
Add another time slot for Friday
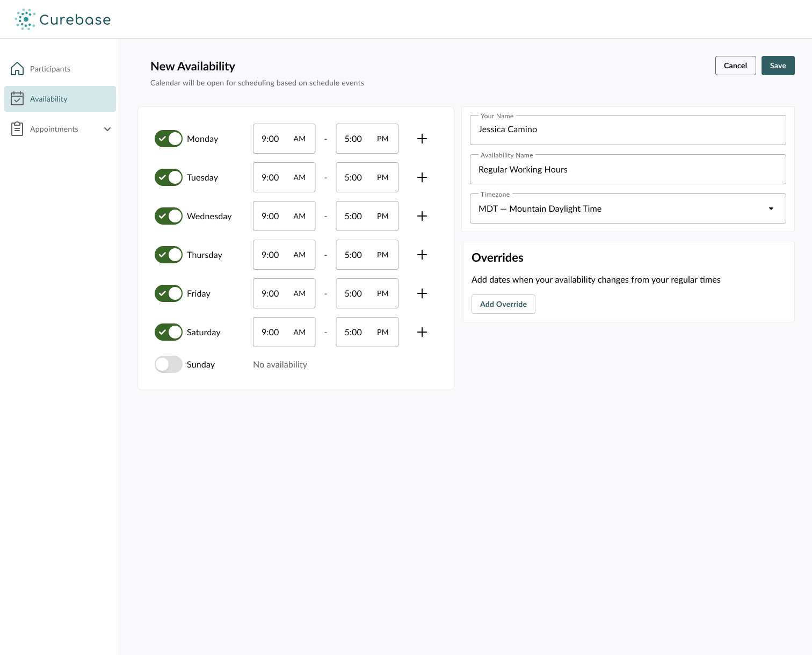click(x=422, y=293)
